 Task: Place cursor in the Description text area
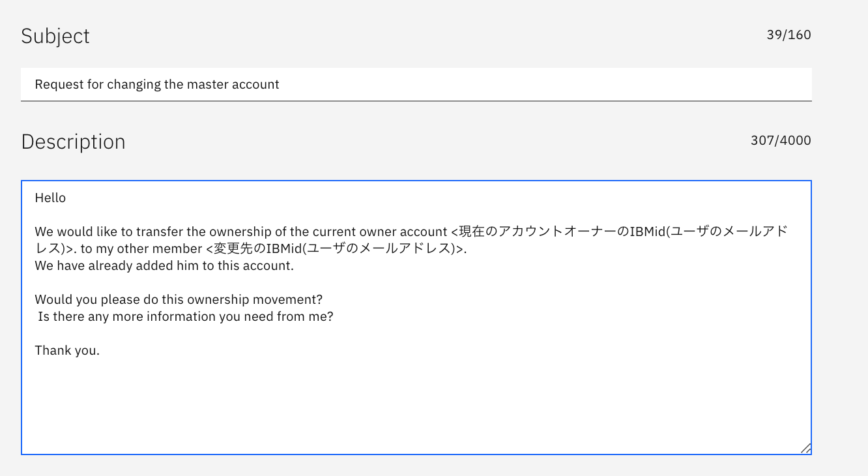(x=417, y=391)
